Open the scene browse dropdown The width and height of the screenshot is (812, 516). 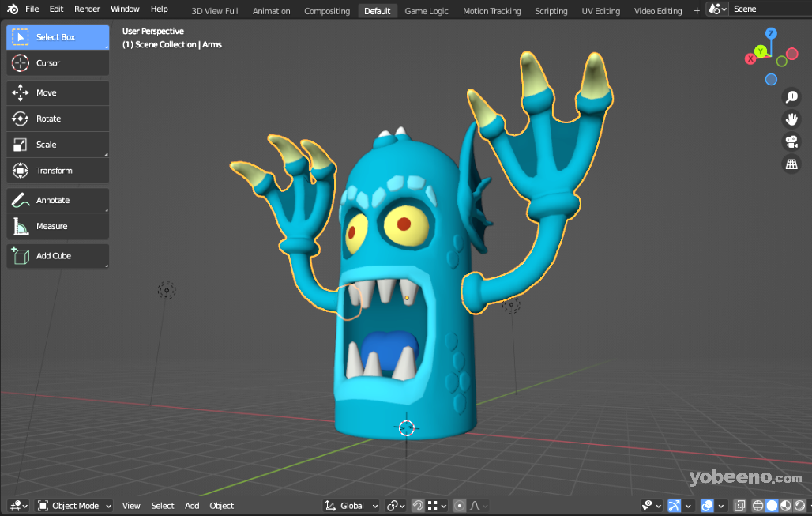click(x=718, y=9)
